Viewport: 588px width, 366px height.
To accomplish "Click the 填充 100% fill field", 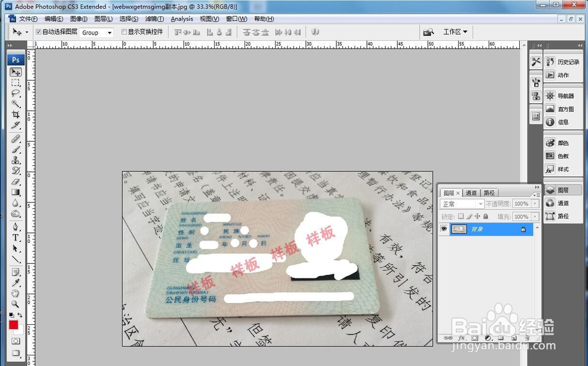I will click(x=522, y=217).
